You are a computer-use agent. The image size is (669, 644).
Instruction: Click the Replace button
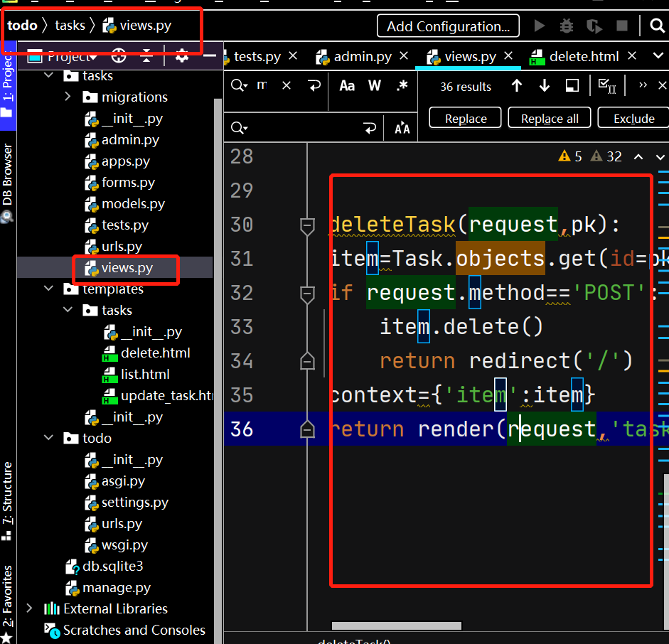(x=466, y=118)
